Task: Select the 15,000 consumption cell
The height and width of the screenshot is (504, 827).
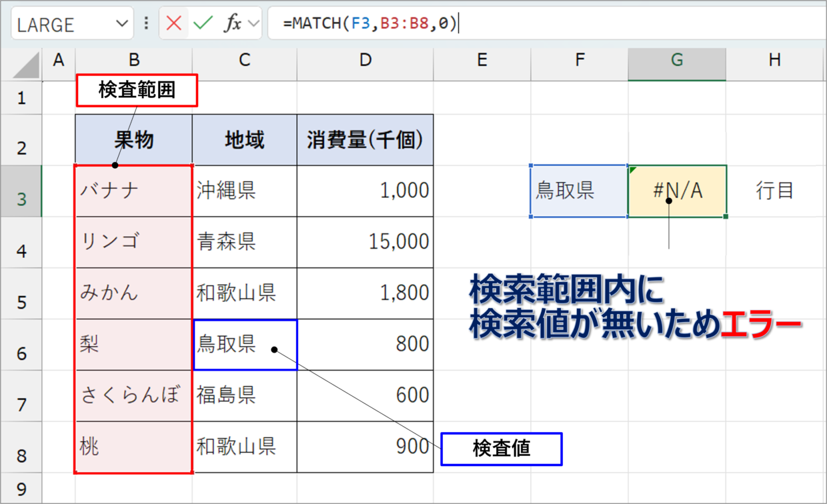Action: 365,243
